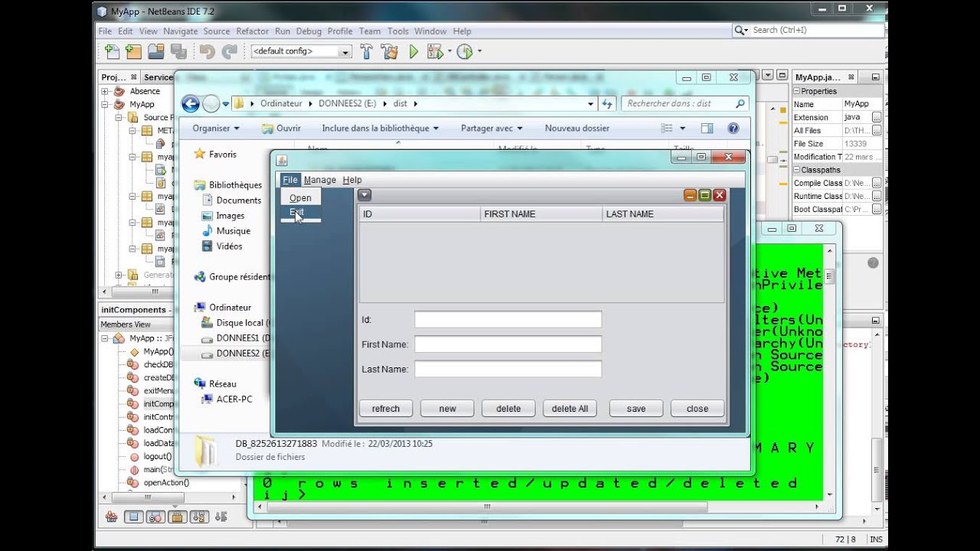Toggle Show Non-Public Members lock filter
The width and height of the screenshot is (980, 551).
tap(176, 517)
